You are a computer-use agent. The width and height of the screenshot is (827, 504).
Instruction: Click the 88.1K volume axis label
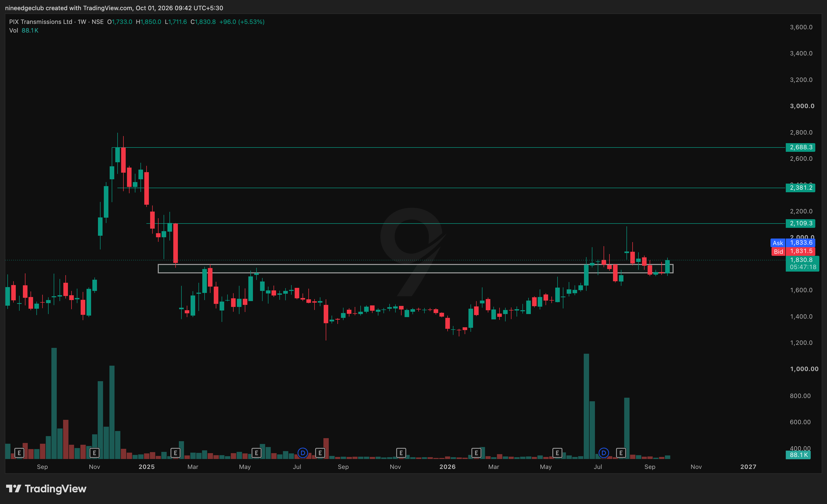(x=798, y=455)
